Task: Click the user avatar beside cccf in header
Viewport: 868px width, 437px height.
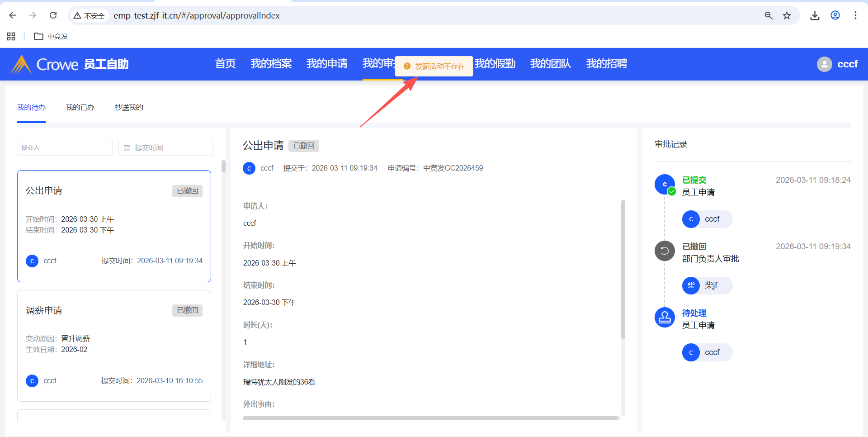Action: click(825, 64)
